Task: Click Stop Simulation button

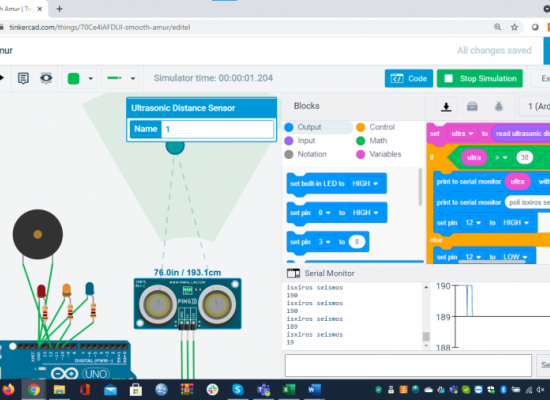Action: pos(479,78)
